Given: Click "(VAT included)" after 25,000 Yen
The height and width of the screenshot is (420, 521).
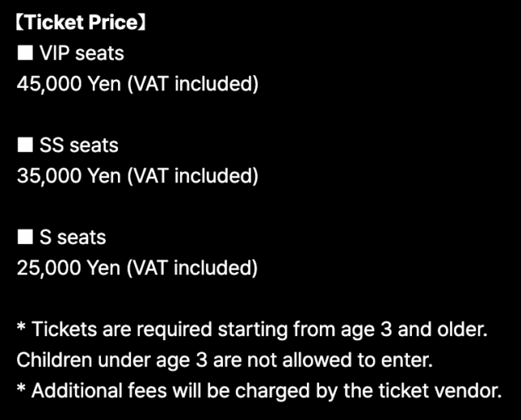Looking at the screenshot, I should click(192, 268).
